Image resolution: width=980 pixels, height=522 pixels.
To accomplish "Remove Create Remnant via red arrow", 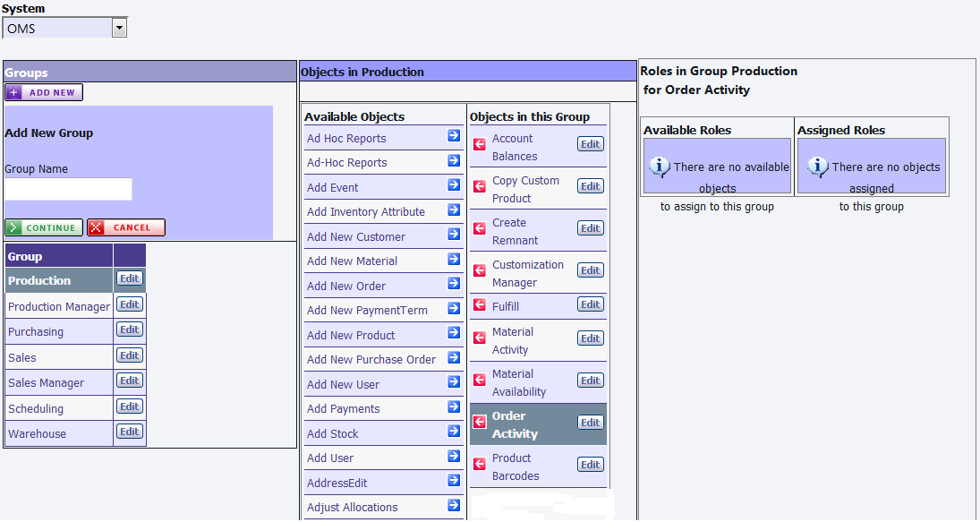I will 480,229.
